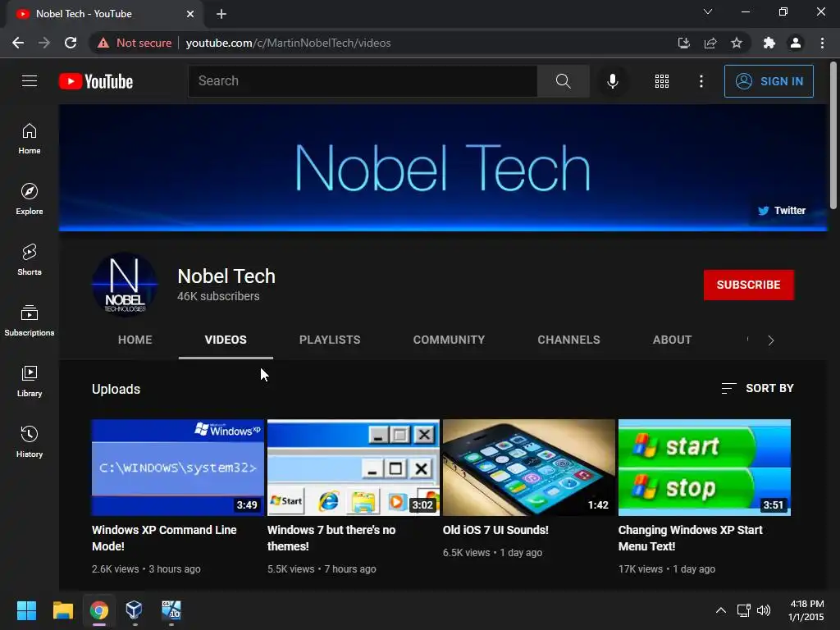
Task: Open VirtualBox cube icon in taskbar
Action: click(134, 610)
